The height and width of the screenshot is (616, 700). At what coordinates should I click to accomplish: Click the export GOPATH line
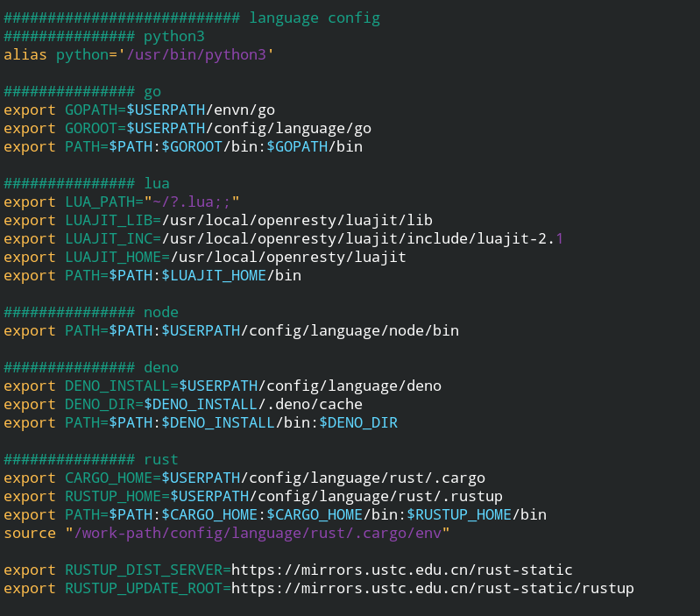click(139, 110)
